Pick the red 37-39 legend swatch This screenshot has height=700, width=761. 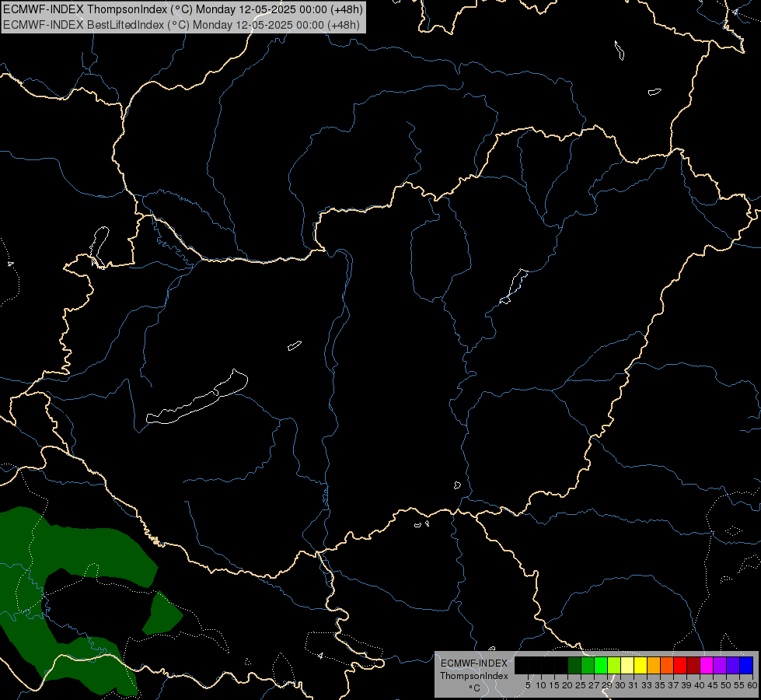tap(680, 665)
